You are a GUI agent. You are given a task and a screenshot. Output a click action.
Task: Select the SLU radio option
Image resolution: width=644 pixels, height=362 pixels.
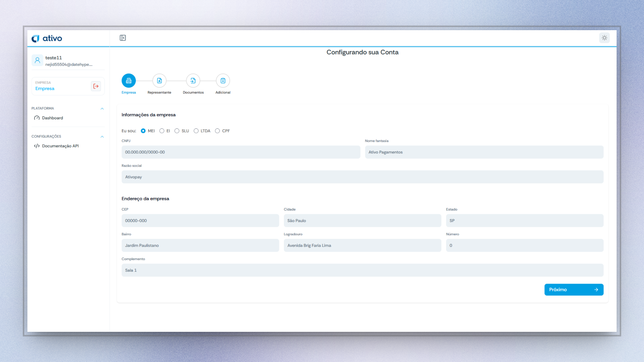(177, 131)
